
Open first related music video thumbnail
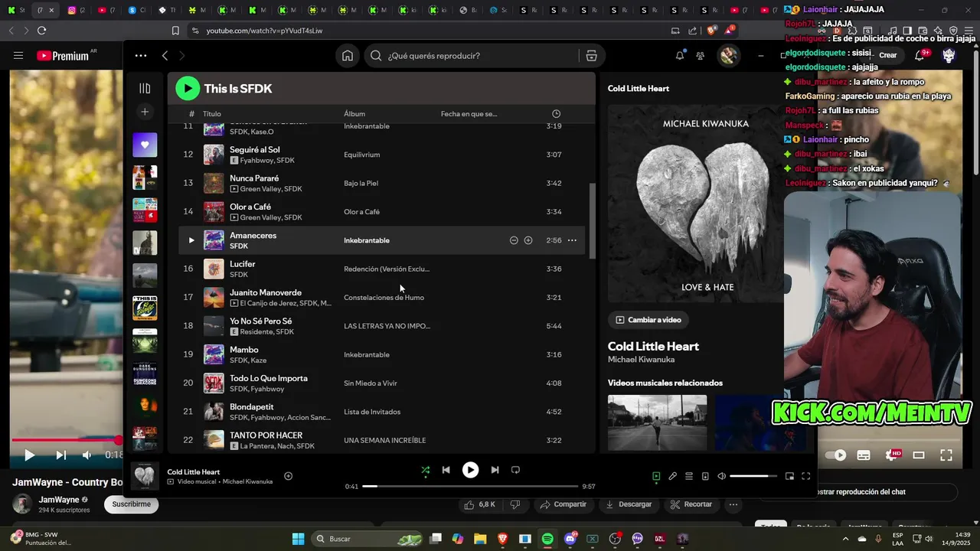[657, 422]
